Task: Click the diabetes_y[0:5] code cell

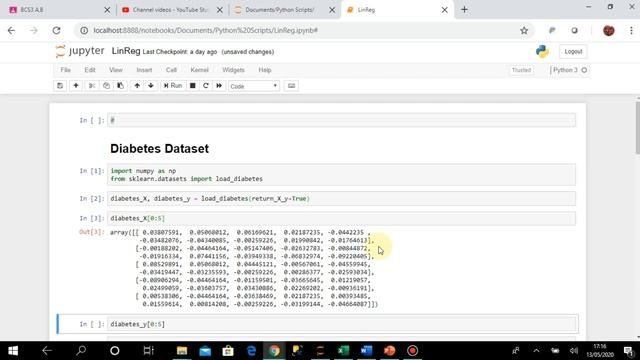Action: point(341,324)
